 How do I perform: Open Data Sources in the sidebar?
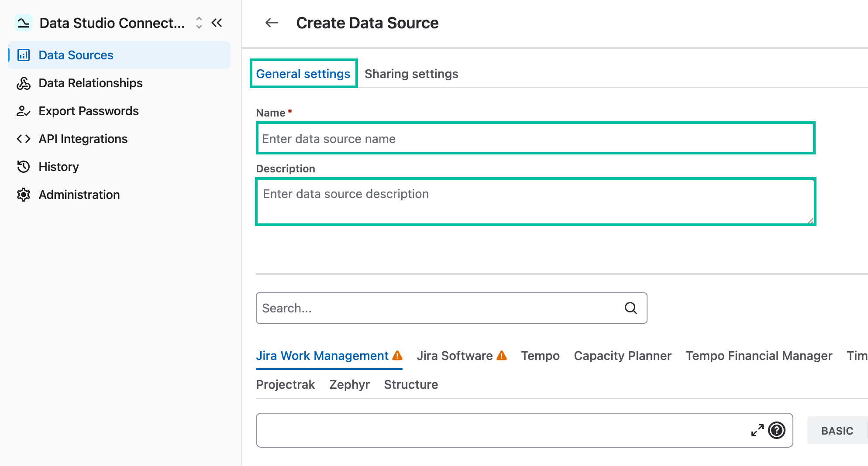click(x=119, y=55)
